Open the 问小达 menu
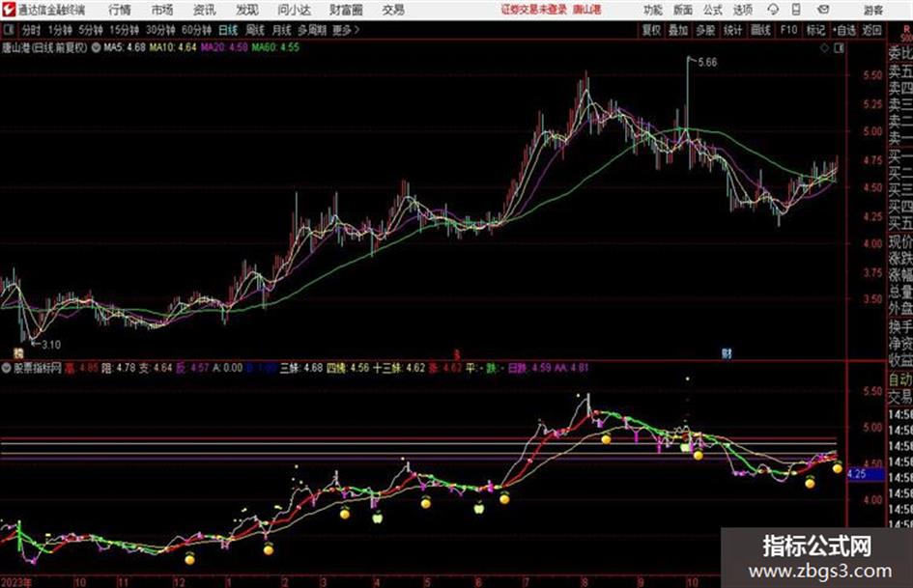This screenshot has width=913, height=588. (294, 10)
